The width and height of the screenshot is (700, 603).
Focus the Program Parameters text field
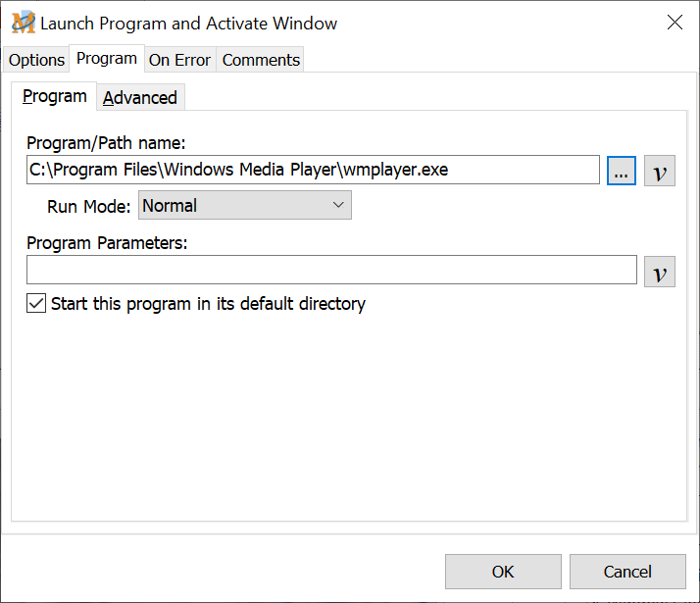(331, 270)
